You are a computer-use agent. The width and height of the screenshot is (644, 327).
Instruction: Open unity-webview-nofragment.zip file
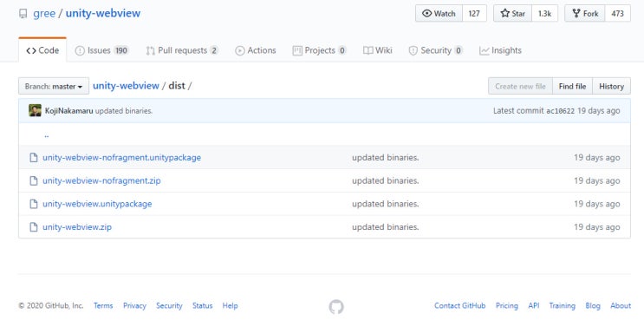tap(102, 180)
